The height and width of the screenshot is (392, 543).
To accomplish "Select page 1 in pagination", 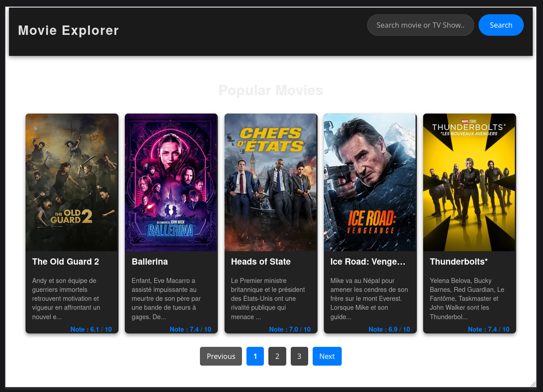I will click(255, 356).
